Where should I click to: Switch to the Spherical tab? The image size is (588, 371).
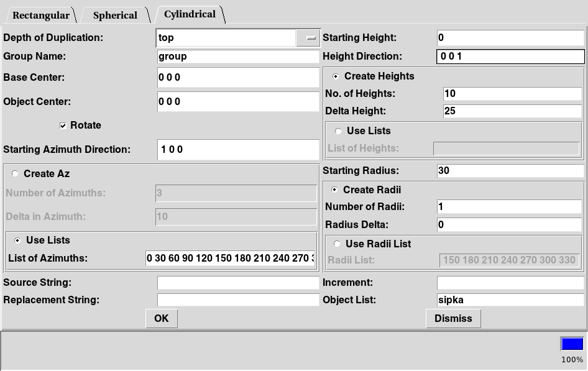(x=115, y=16)
